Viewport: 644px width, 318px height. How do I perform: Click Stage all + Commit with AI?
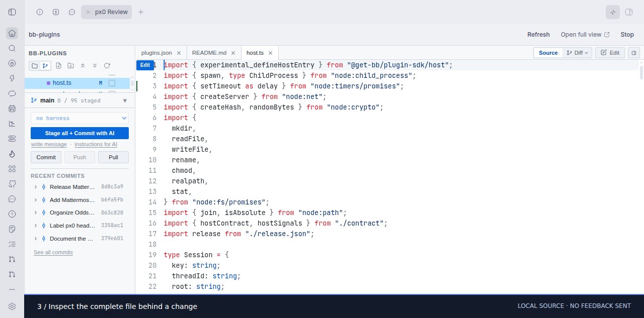pyautogui.click(x=79, y=133)
